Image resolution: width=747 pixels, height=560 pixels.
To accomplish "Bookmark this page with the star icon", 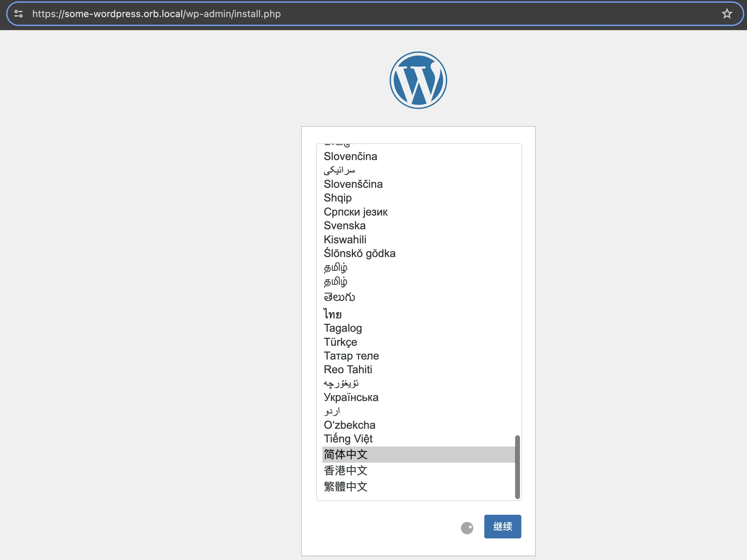I will [x=727, y=14].
